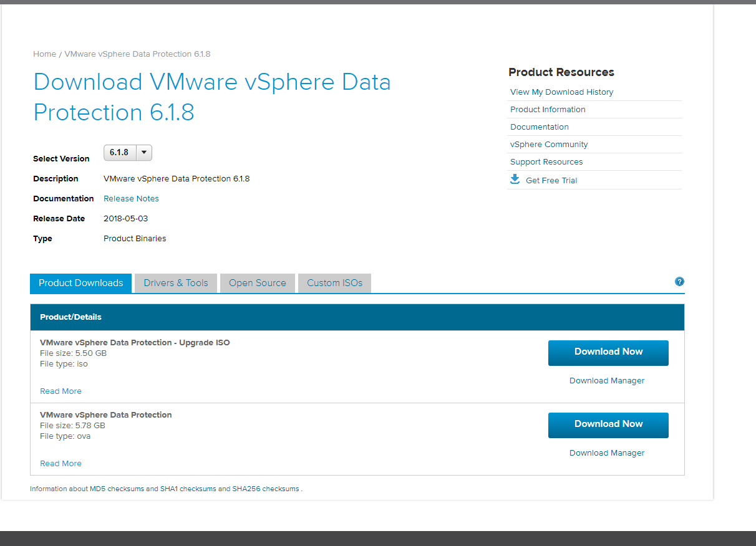Screen dimensions: 756x546
Task: Click the text "File type: iso"
Action: (64, 364)
